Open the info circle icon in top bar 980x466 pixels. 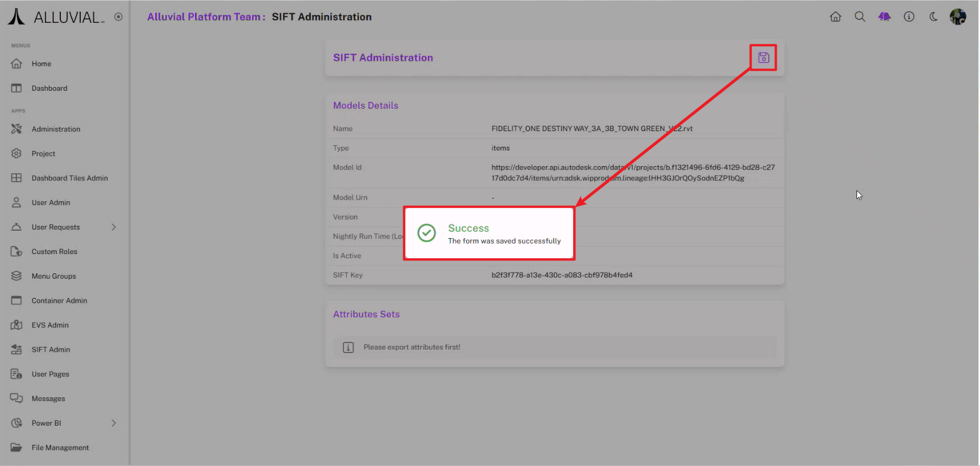[909, 17]
